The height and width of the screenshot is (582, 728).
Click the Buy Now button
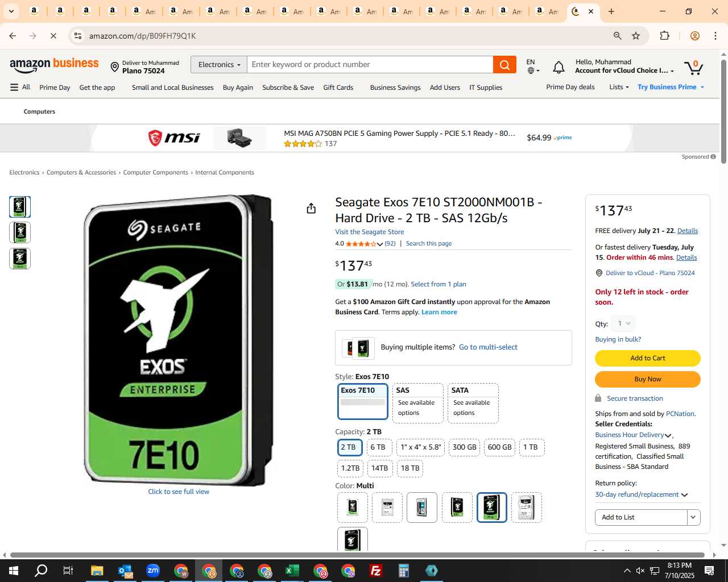(647, 379)
